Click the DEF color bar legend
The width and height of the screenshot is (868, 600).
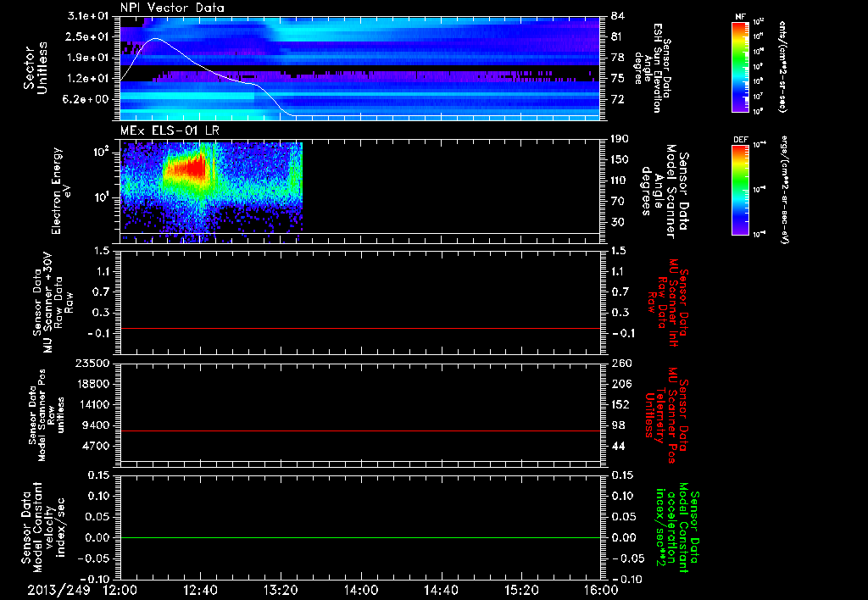(740, 189)
